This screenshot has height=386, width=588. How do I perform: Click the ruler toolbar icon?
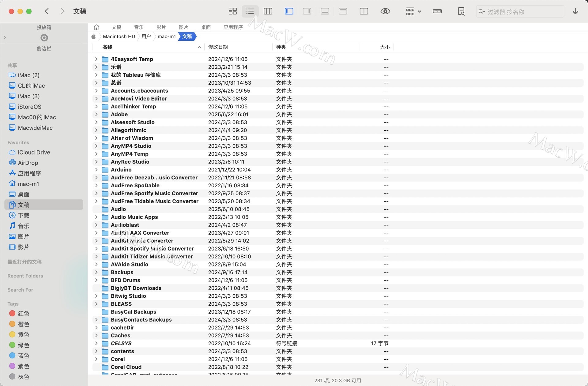point(437,11)
